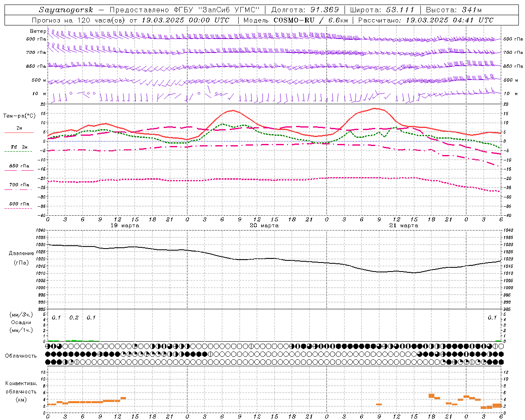Click the Облачность label
The image size is (525, 420).
point(21,356)
